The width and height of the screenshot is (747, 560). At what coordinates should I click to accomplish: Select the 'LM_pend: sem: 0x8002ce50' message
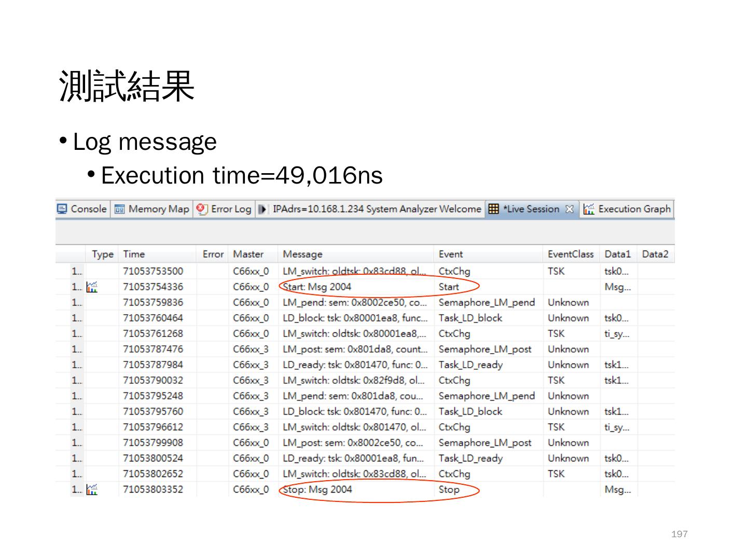coord(355,302)
